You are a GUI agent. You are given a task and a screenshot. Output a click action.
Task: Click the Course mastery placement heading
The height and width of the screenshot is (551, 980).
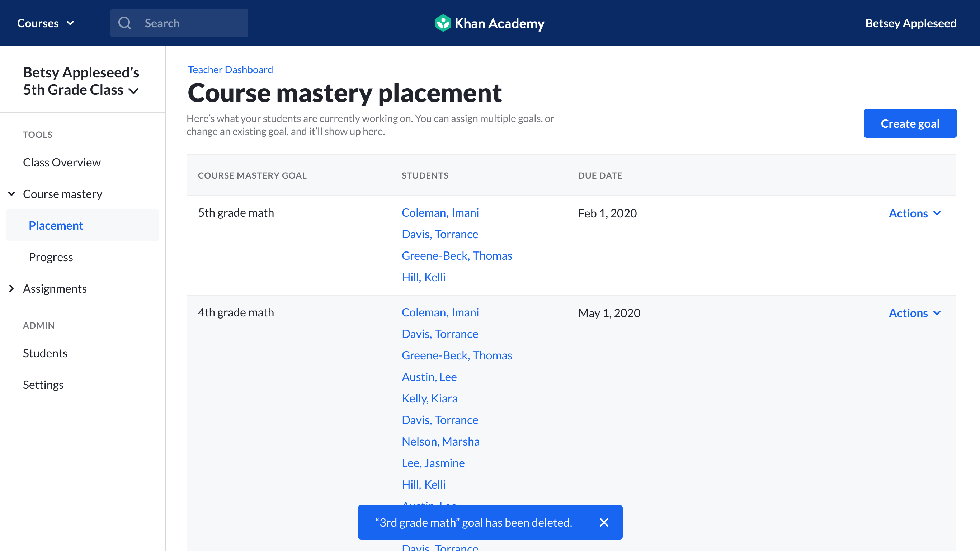coord(345,93)
